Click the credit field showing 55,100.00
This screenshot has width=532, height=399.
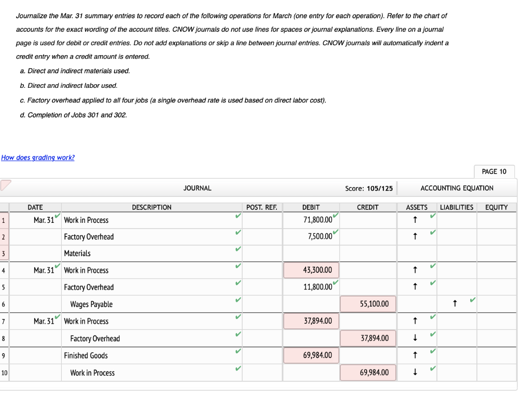click(368, 303)
